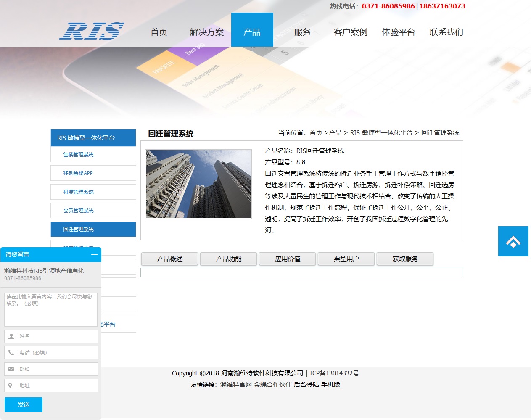Image resolution: width=531 pixels, height=420 pixels.
Task: Click the RIS logo in the header
Action: pos(92,31)
